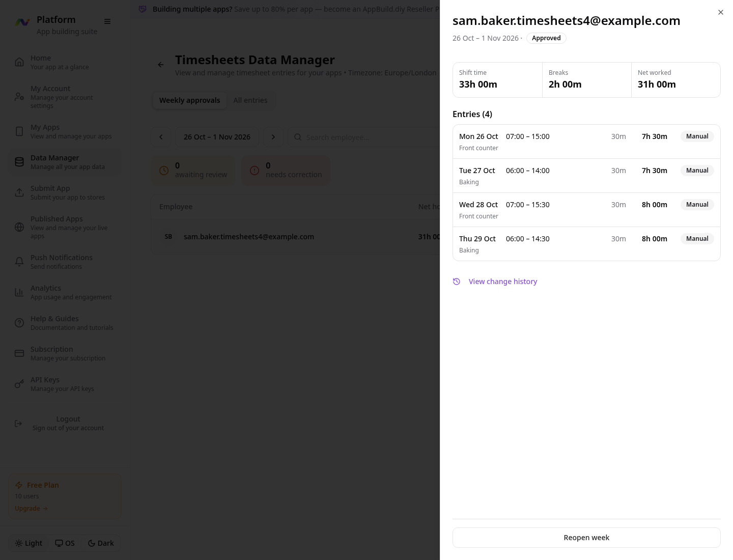Image resolution: width=733 pixels, height=560 pixels.
Task: Select the Thu 29 Oct entry row
Action: tap(586, 244)
